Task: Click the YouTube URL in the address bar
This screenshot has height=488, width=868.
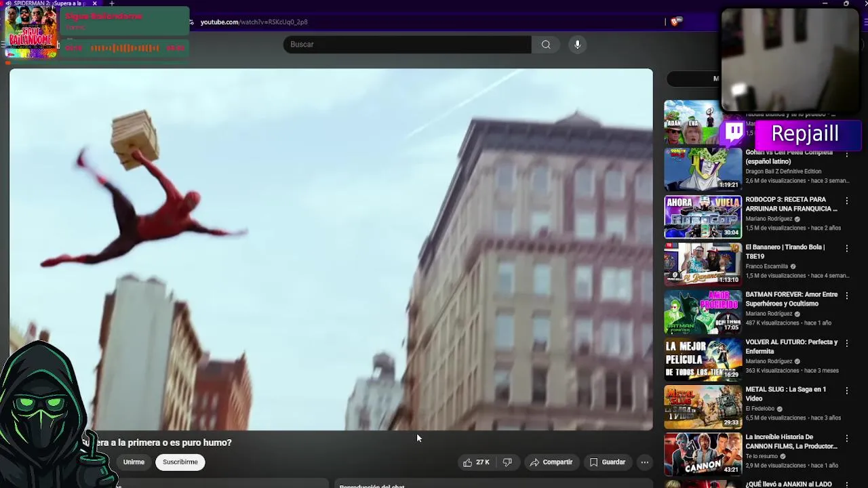Action: click(x=254, y=22)
